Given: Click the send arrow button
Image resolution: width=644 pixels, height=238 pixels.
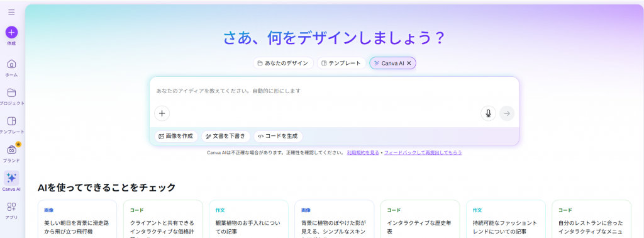Looking at the screenshot, I should tap(507, 113).
